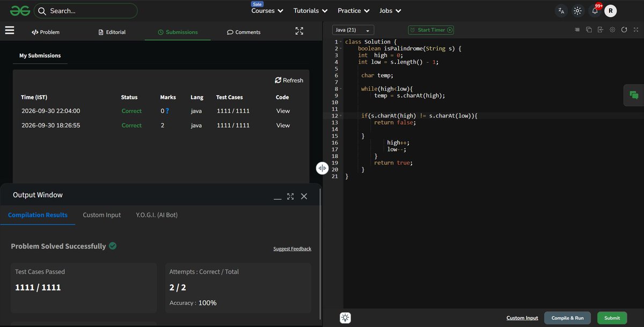644x327 pixels.
Task: Click the Suggest Feedback link
Action: [292, 249]
